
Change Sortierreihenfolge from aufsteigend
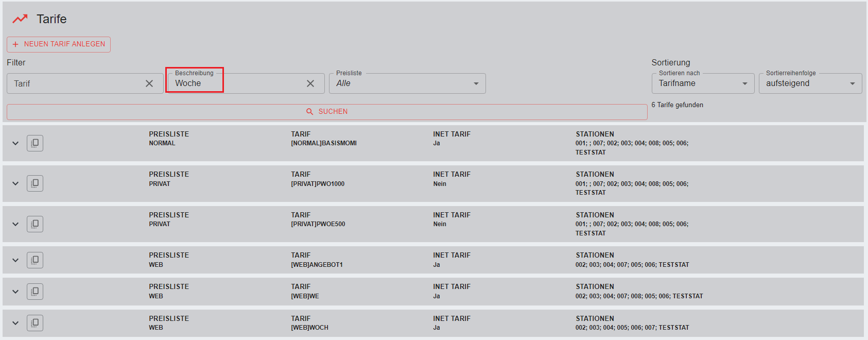tap(810, 83)
